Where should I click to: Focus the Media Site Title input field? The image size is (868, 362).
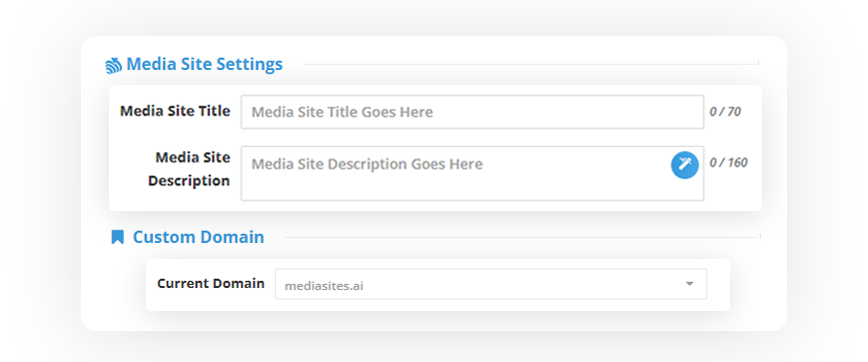click(x=472, y=112)
